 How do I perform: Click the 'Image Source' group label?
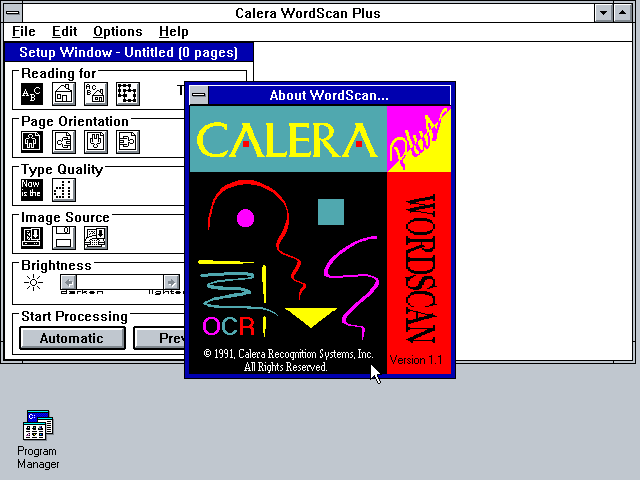pos(65,217)
